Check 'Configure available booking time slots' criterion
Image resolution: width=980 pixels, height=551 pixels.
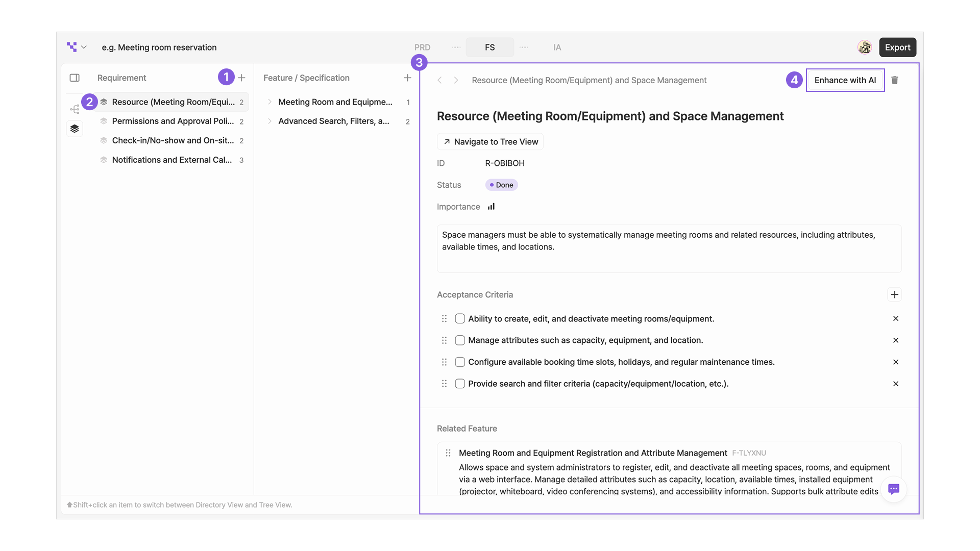(460, 362)
